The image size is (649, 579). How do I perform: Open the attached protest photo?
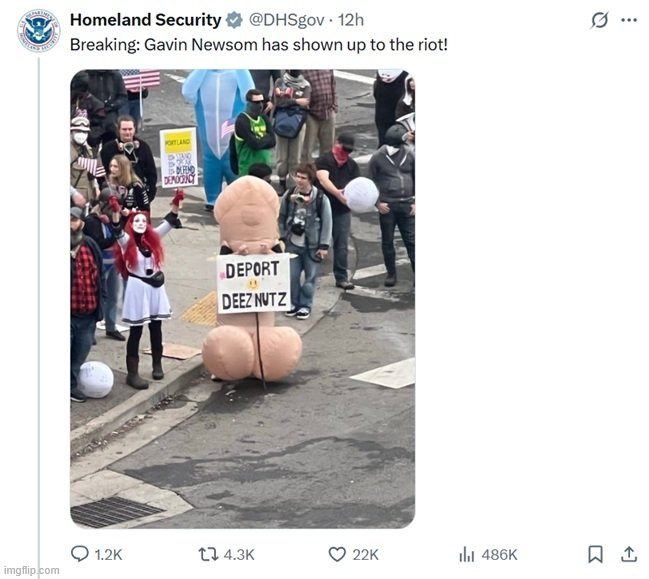pos(243,298)
